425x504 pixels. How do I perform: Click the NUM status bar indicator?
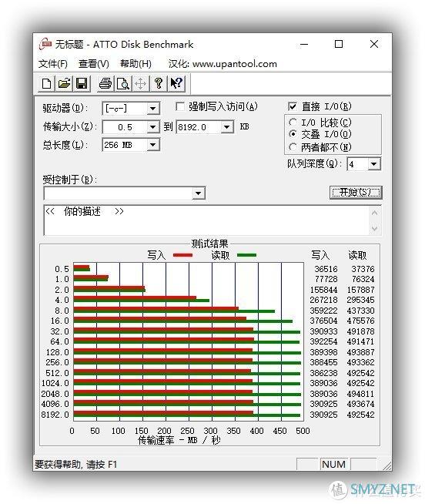click(x=334, y=464)
